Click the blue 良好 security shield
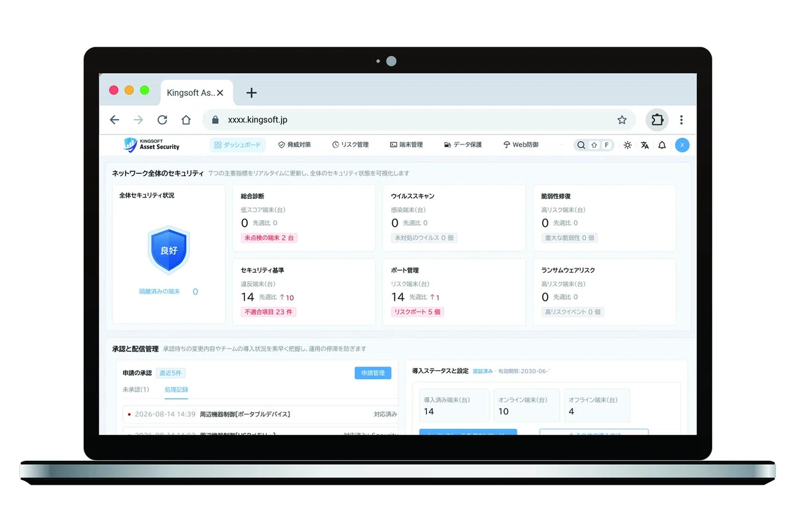The width and height of the screenshot is (798, 532). tap(169, 250)
